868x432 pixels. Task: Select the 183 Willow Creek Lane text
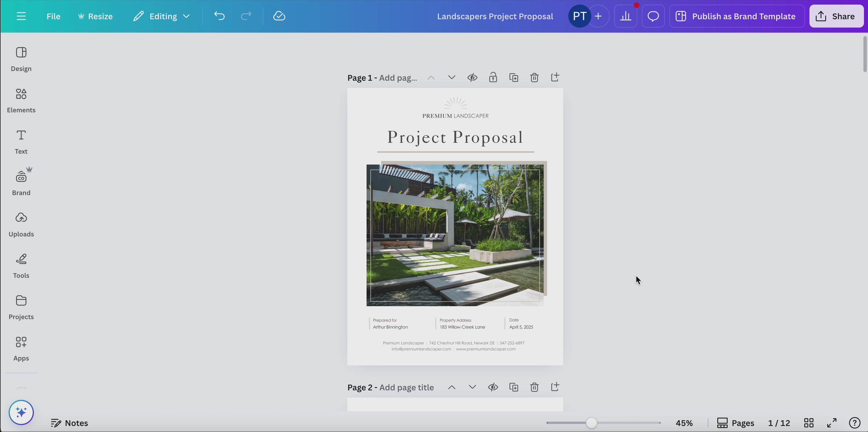coord(462,327)
